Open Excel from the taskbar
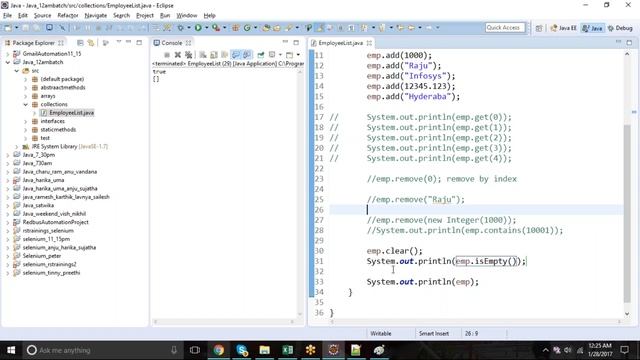This screenshot has width=640, height=360. pos(287,350)
